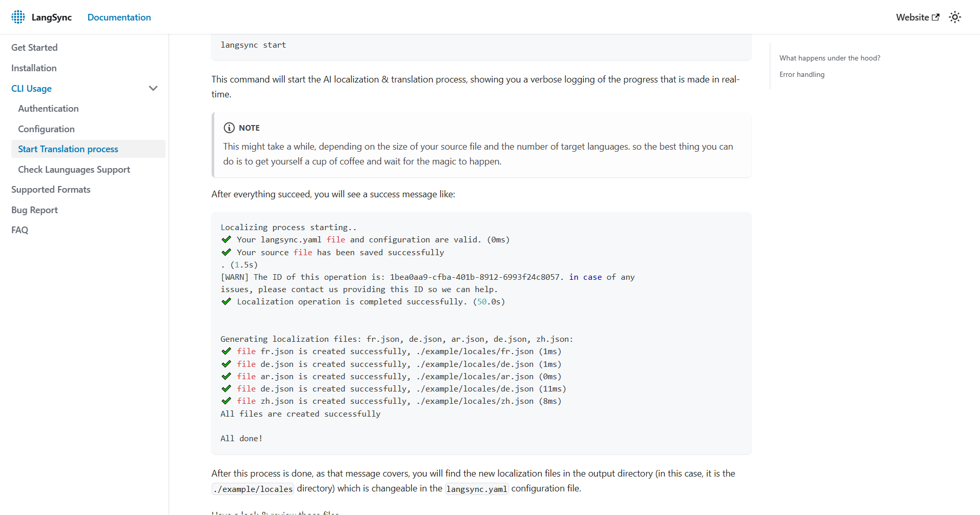The image size is (980, 515).
Task: Select Start Translation process in sidebar
Action: [x=88, y=149]
